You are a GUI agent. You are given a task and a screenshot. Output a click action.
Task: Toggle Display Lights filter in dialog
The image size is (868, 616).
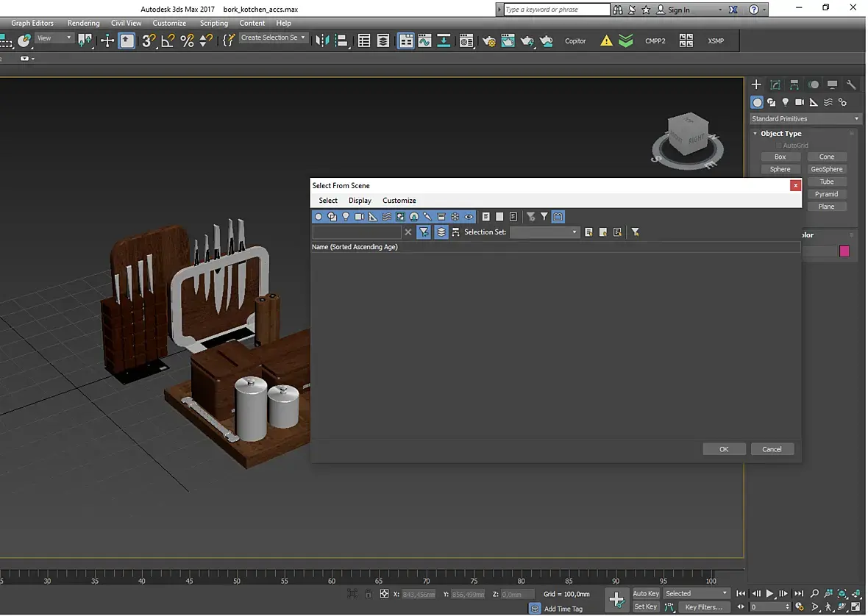click(x=346, y=217)
